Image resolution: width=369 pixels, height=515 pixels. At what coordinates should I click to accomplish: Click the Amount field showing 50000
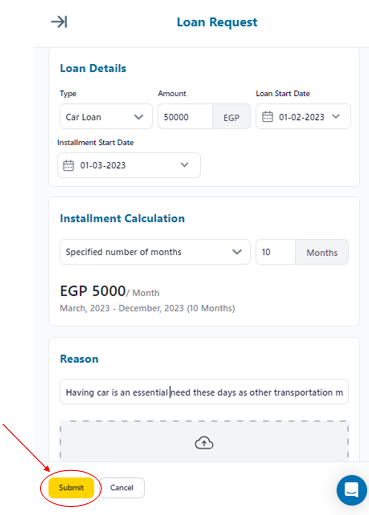tap(185, 116)
